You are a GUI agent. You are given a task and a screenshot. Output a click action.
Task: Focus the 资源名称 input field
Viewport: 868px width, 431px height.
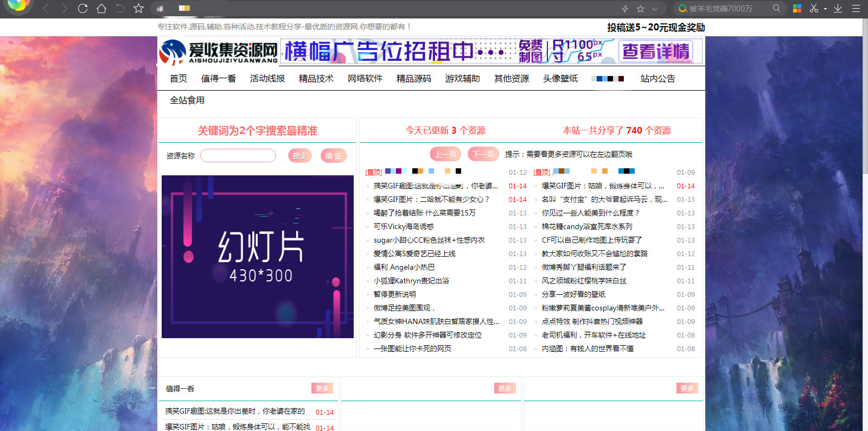pos(238,156)
